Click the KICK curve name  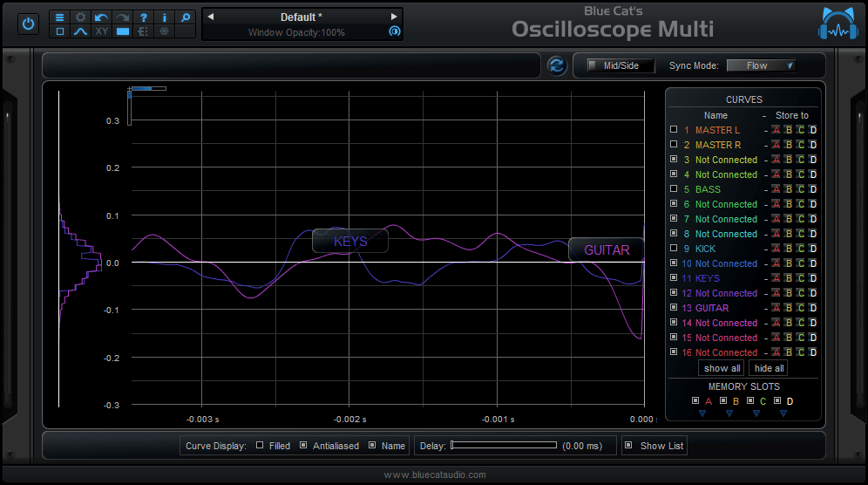point(705,249)
